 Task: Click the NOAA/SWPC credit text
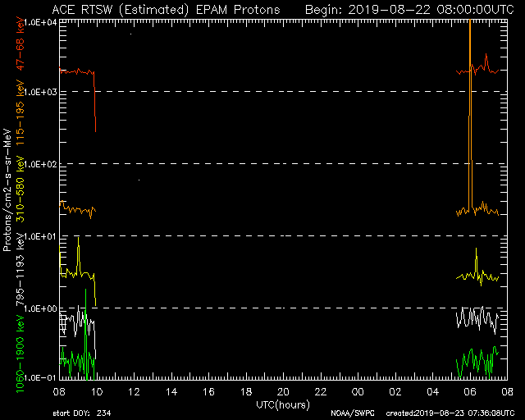tap(349, 414)
